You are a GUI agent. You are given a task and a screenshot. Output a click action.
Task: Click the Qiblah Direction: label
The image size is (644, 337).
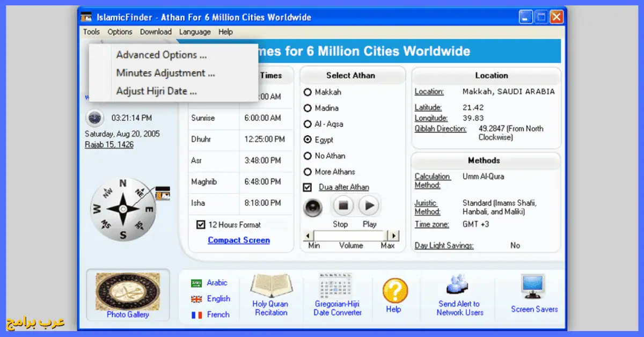pos(440,129)
